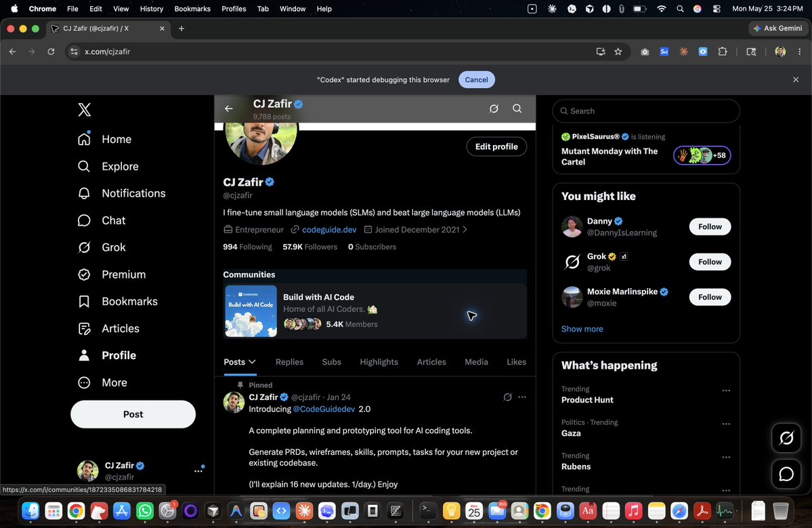Open Premium in X sidebar
This screenshot has height=528, width=812.
pyautogui.click(x=111, y=274)
